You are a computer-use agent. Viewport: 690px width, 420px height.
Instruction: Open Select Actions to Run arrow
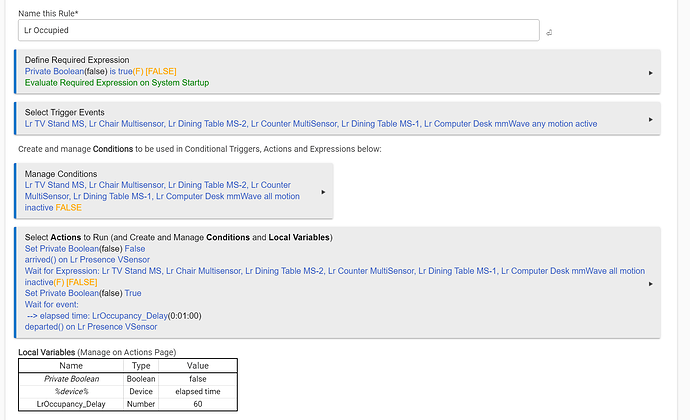coord(651,283)
